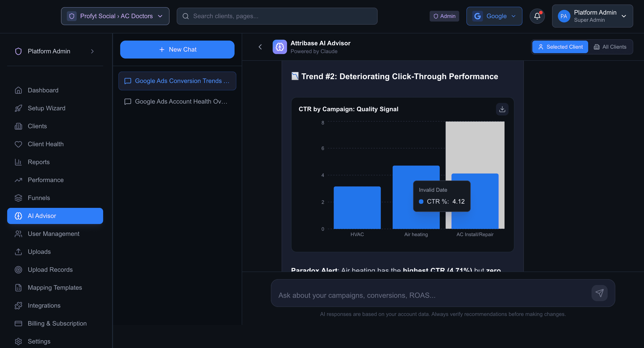Open the Reports page

click(x=55, y=162)
